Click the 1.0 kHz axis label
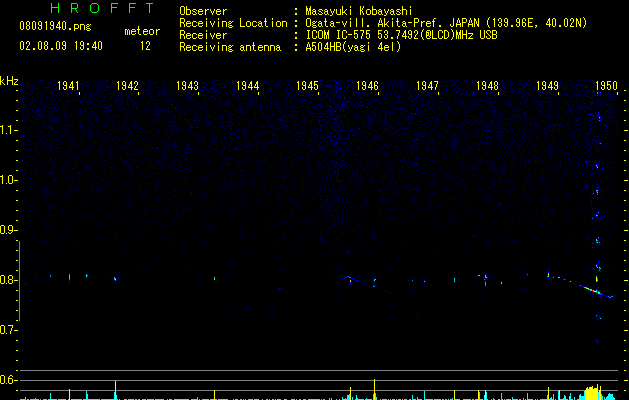 click(8, 180)
